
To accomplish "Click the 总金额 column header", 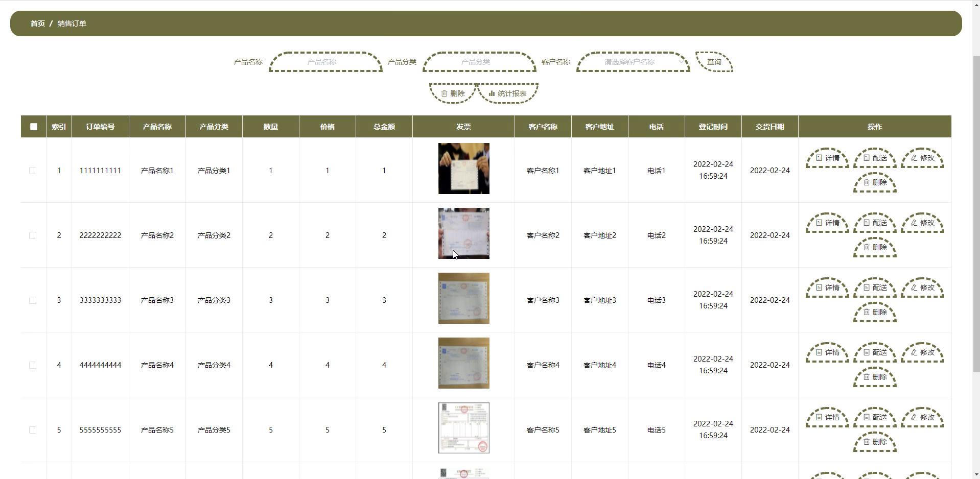I will (384, 127).
